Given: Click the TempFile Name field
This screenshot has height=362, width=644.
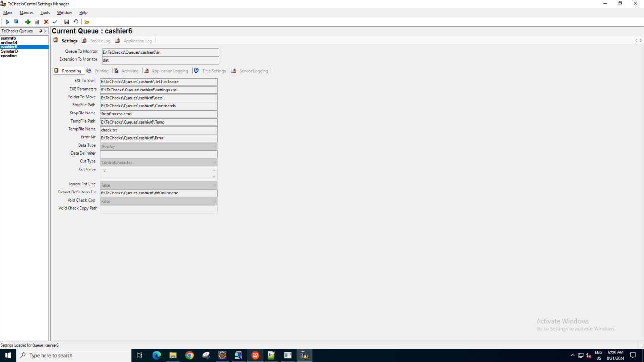Looking at the screenshot, I should tap(159, 130).
